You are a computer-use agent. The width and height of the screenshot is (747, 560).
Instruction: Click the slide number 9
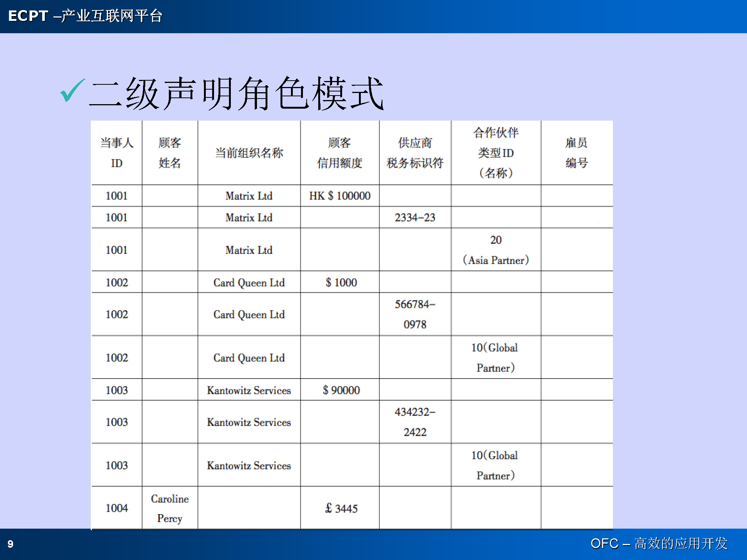point(10,544)
